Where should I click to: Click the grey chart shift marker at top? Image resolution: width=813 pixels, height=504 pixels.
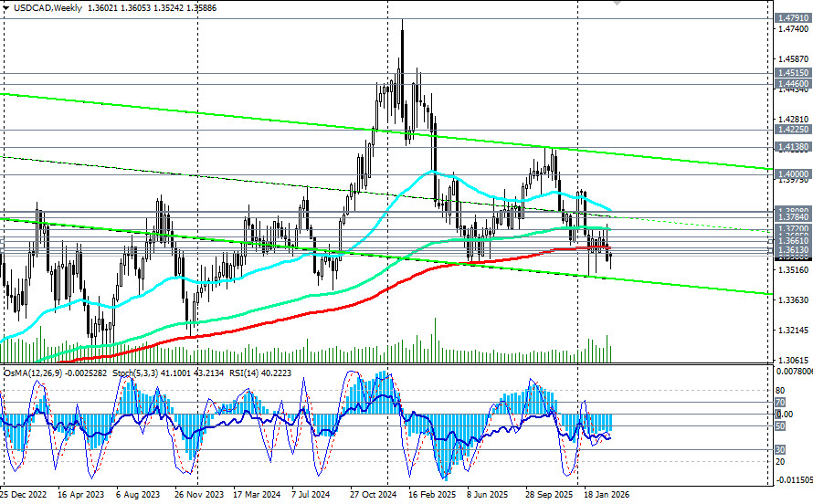(x=617, y=3)
